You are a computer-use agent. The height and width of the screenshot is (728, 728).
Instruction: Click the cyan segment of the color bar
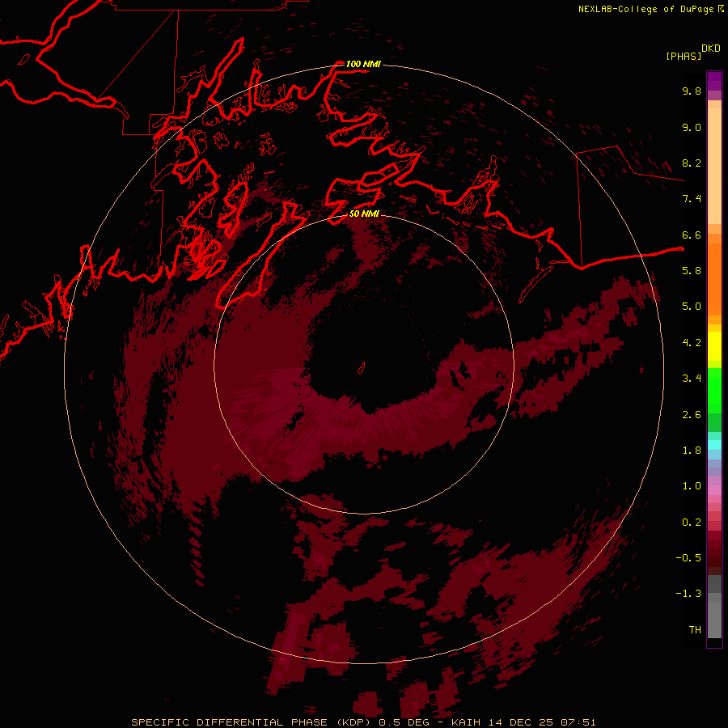pyautogui.click(x=714, y=445)
